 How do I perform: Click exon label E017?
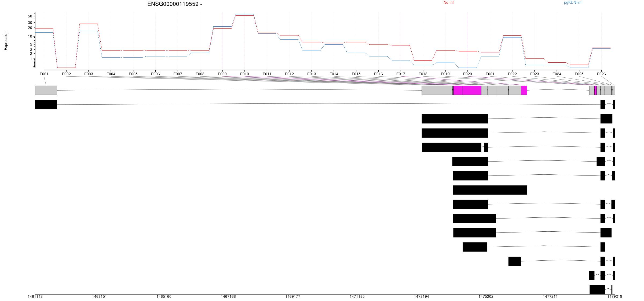tap(401, 74)
